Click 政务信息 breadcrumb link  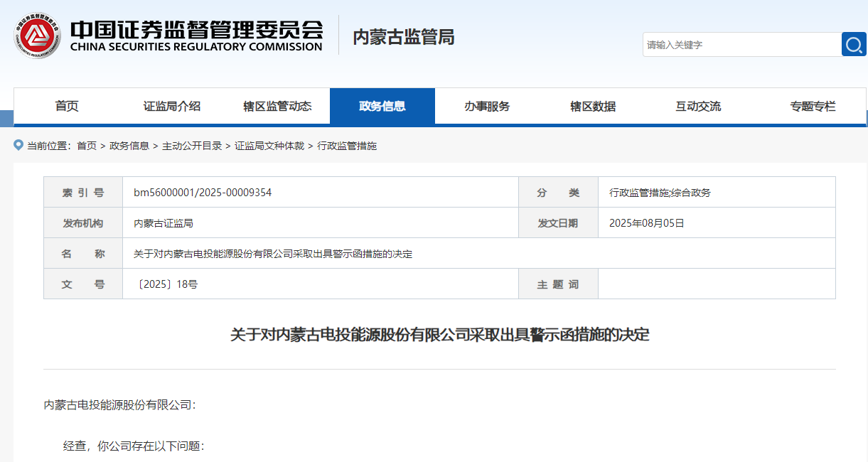[x=129, y=146]
